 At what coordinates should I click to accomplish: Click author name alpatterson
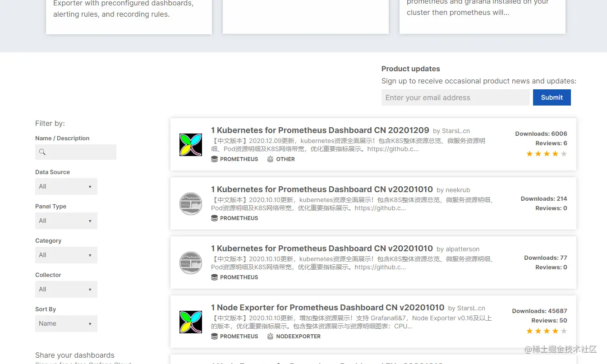[463, 249]
